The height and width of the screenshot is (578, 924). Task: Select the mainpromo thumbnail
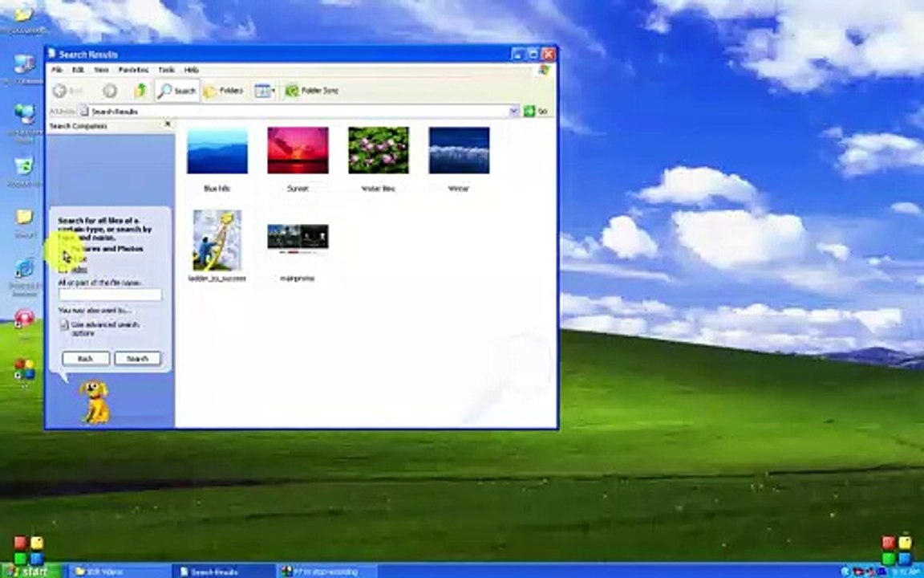coord(298,238)
